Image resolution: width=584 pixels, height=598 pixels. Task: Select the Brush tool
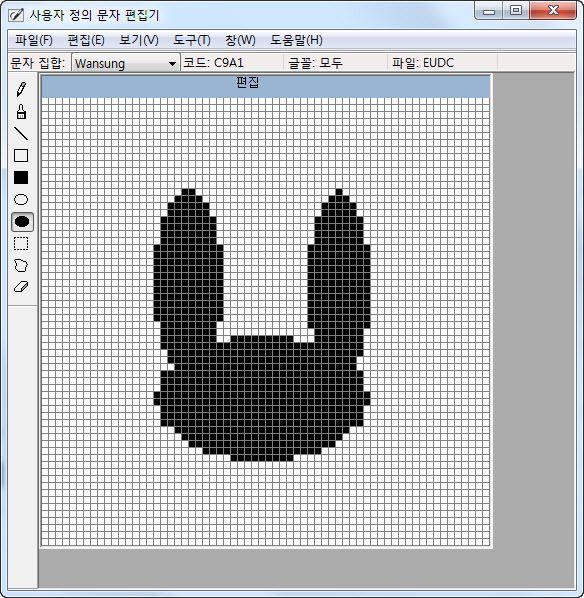[21, 112]
